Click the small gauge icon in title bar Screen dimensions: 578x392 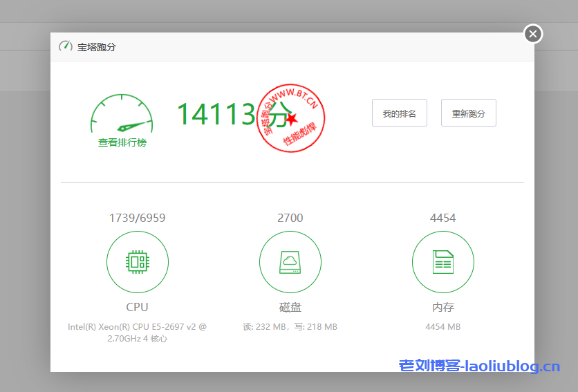66,46
